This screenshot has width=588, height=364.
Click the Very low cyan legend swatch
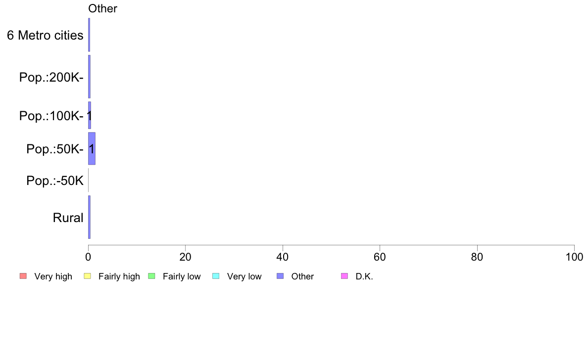tap(216, 276)
